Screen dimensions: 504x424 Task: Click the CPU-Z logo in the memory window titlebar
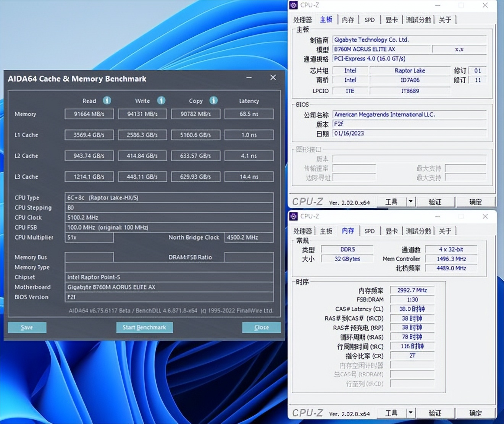(294, 216)
